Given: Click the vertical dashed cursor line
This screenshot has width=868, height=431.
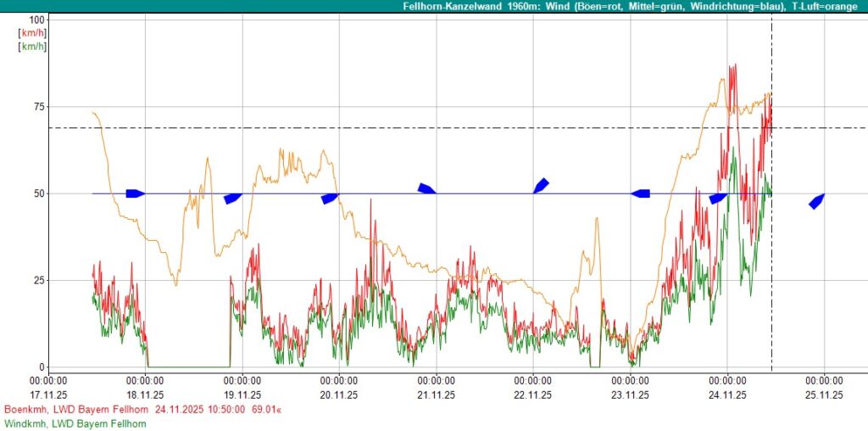Looking at the screenshot, I should coord(771,255).
